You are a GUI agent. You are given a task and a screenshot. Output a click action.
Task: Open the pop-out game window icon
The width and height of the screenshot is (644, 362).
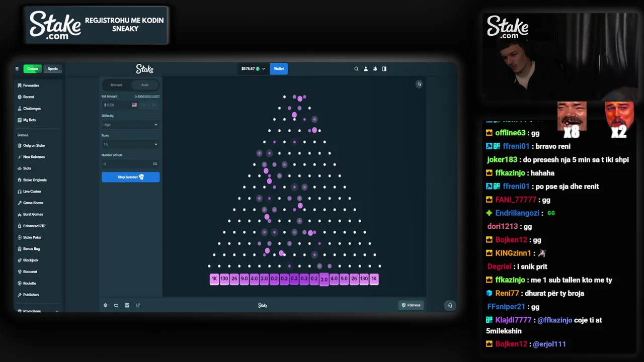coord(138,305)
